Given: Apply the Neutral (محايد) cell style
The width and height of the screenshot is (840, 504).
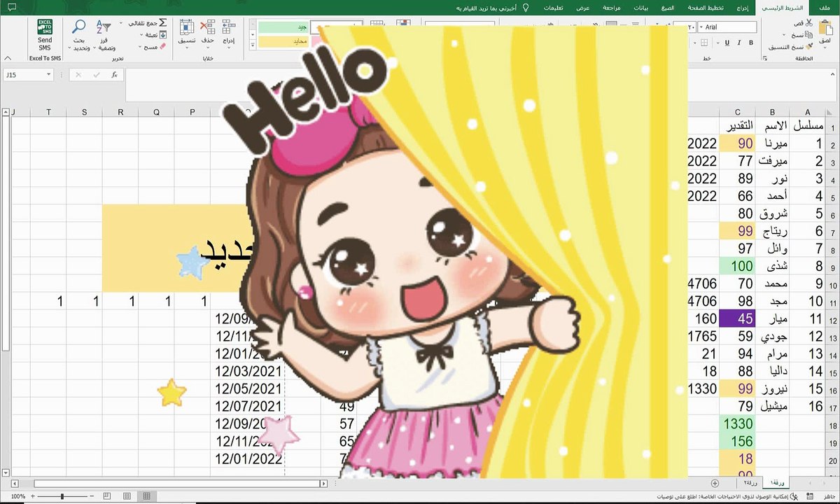Looking at the screenshot, I should pyautogui.click(x=283, y=41).
